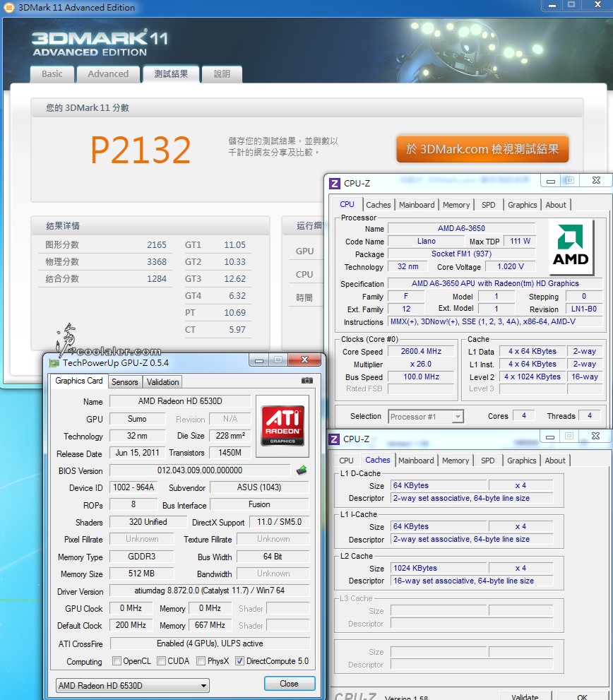Toggle the DirectCompute 5.0 checkbox
This screenshot has width=613, height=700.
[x=239, y=660]
